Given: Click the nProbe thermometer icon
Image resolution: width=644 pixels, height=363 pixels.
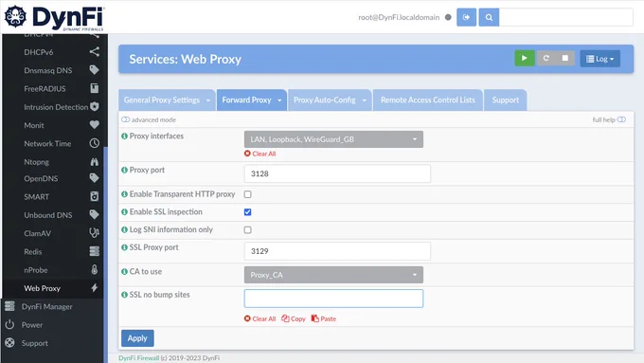Looking at the screenshot, I should click(94, 270).
